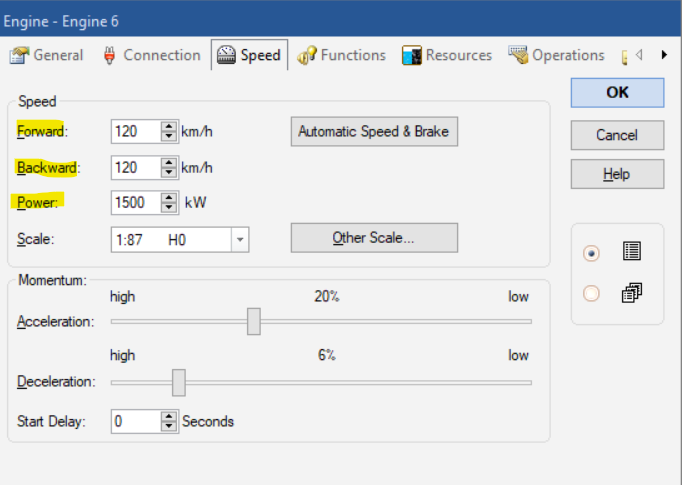Click the Operations tab icon
The height and width of the screenshot is (485, 682).
click(x=518, y=55)
